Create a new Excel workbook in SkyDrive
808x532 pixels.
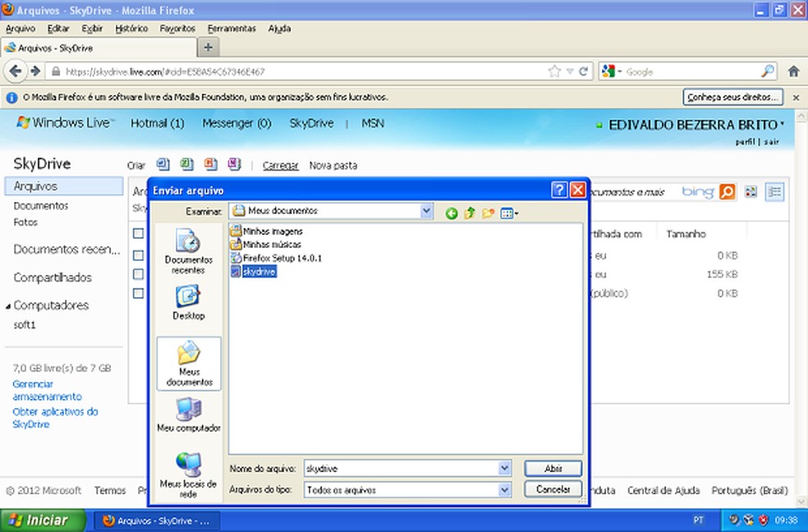click(186, 164)
